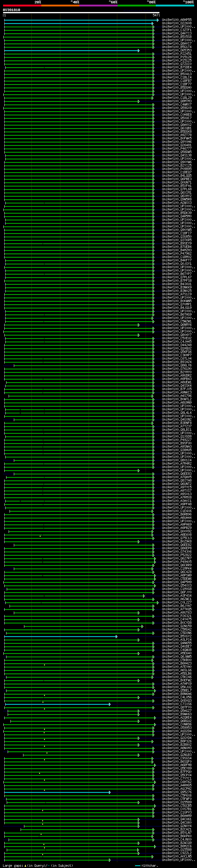Click the yellow large-gap triangle in the legend

pyautogui.click(x=25, y=866)
